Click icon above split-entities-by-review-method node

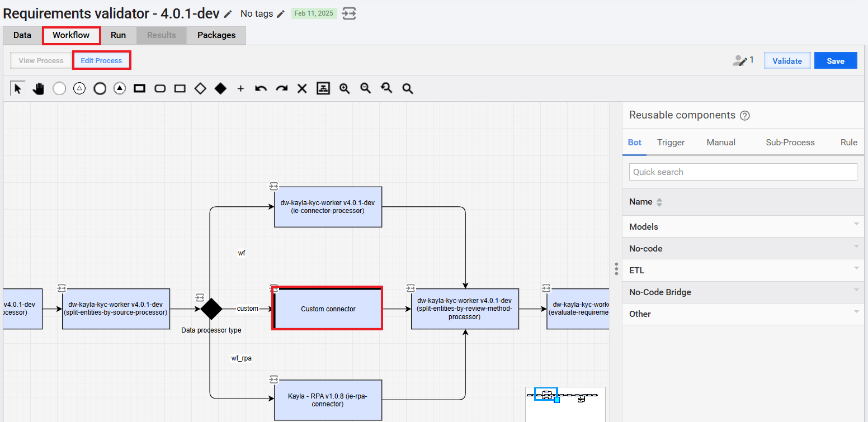pos(411,288)
